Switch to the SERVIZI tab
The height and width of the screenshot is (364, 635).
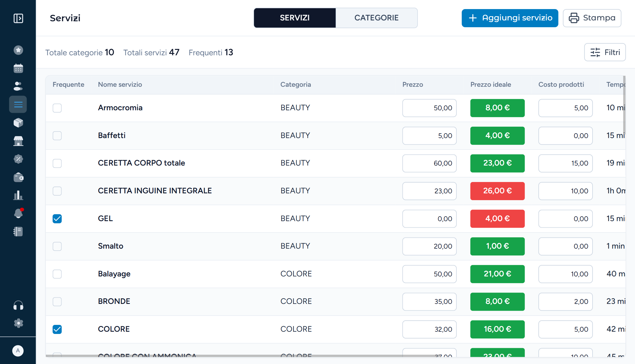tap(295, 18)
